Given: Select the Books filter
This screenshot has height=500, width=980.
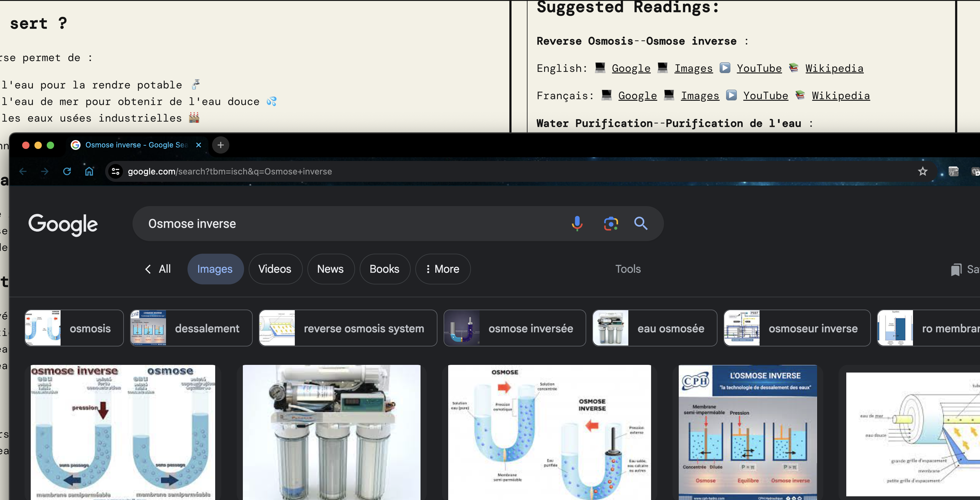Looking at the screenshot, I should coord(384,269).
